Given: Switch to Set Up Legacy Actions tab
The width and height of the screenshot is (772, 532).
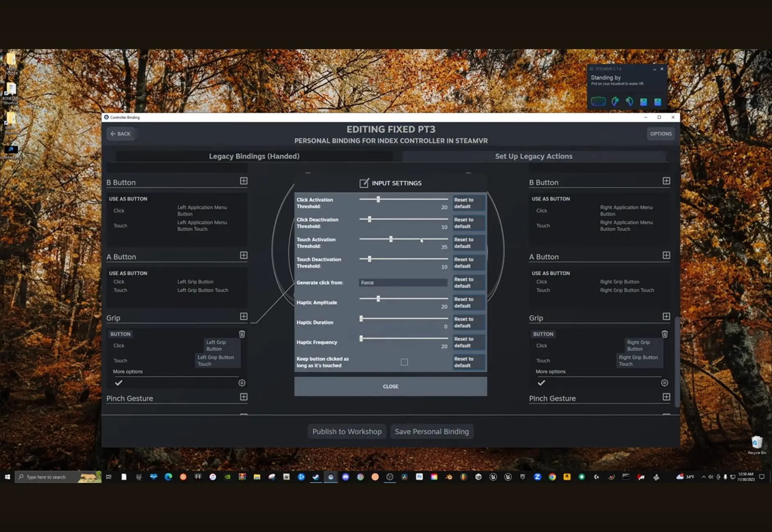Looking at the screenshot, I should pos(534,156).
